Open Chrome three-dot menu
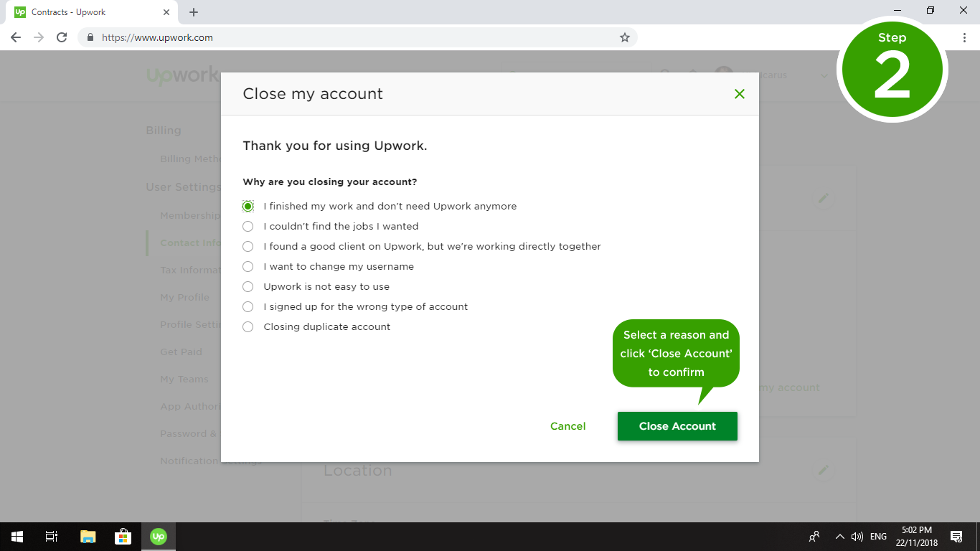 tap(964, 37)
